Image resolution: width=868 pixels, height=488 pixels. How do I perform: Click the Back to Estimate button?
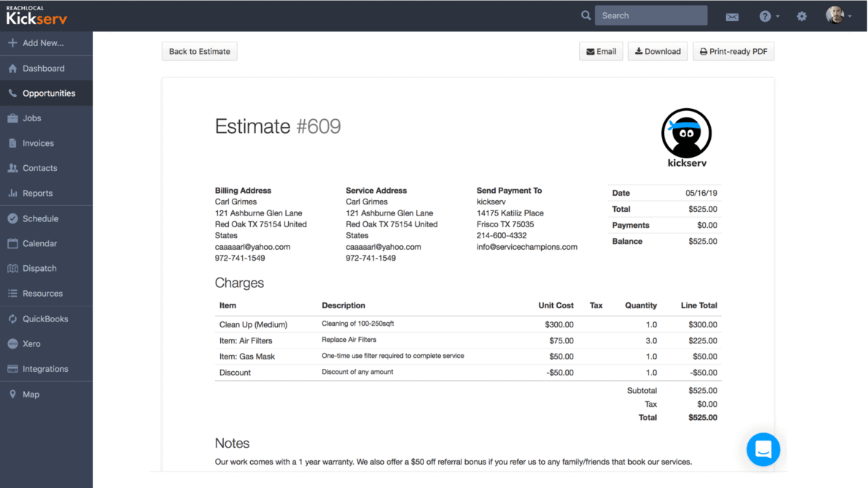pyautogui.click(x=200, y=51)
